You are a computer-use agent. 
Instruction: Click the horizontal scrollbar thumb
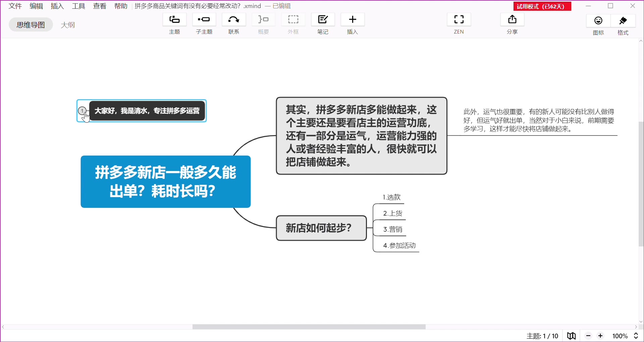tap(309, 327)
